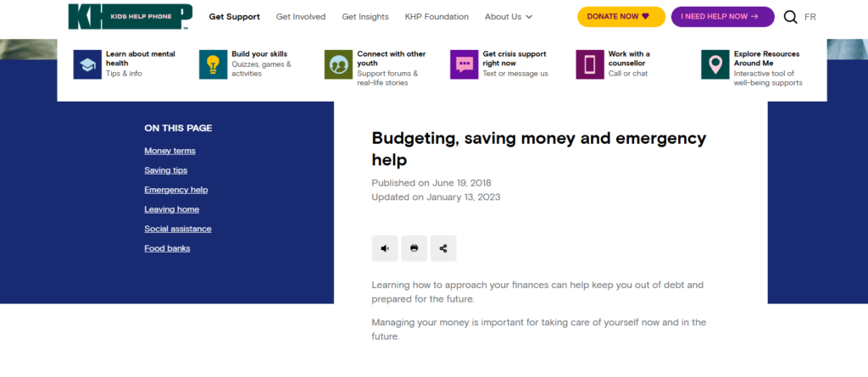Click the graduation cap mental health icon

[87, 64]
